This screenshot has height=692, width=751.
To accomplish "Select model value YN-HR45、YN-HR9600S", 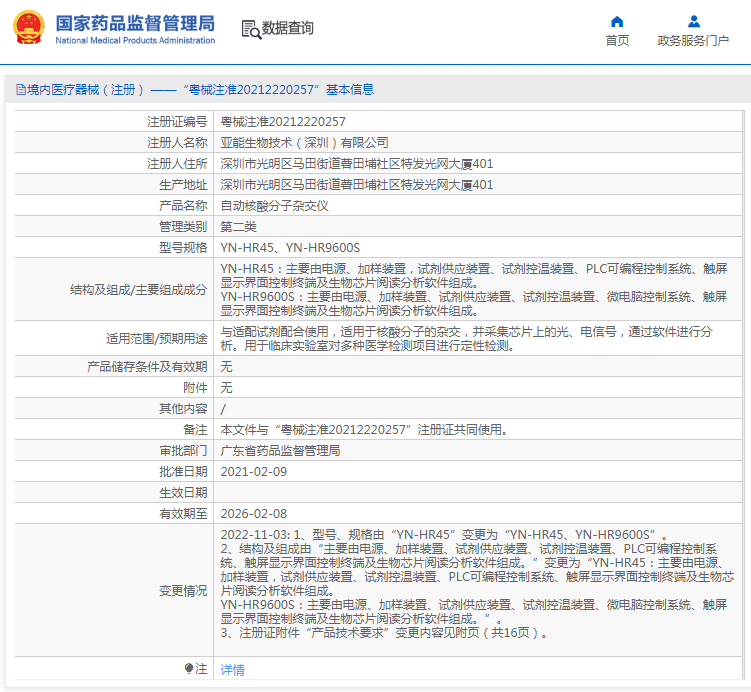I will (x=290, y=248).
